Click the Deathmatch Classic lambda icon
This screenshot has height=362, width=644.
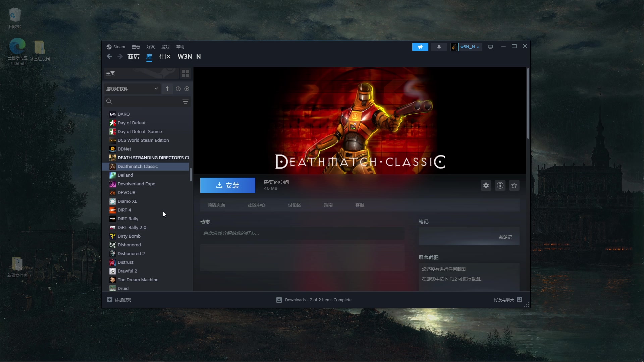tap(113, 167)
